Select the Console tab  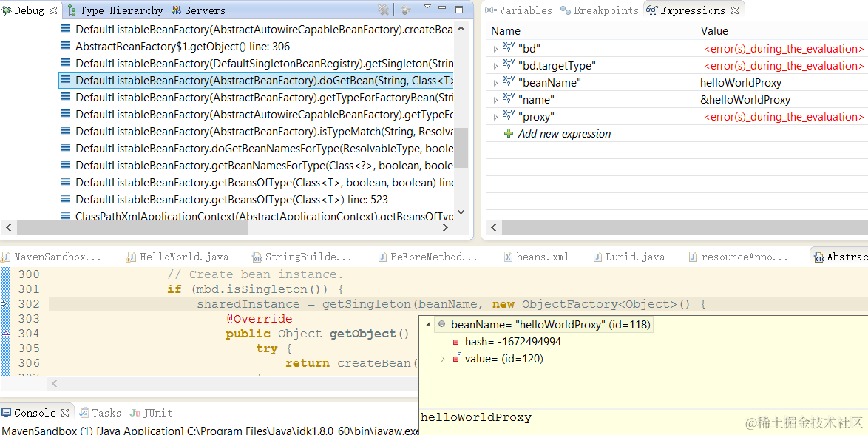click(29, 413)
